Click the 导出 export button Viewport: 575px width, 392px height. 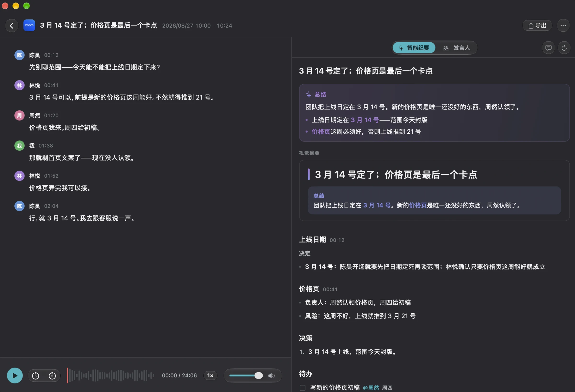[537, 25]
